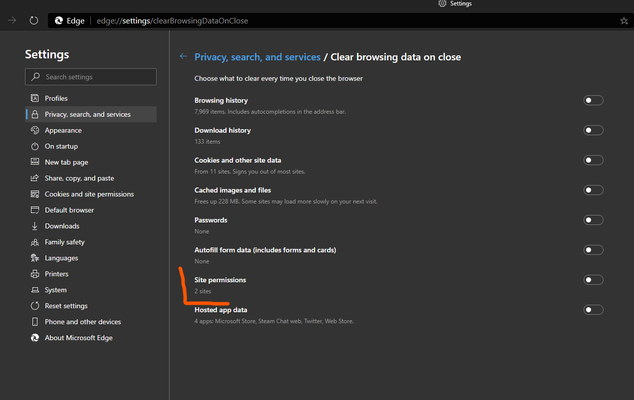
Task: Toggle Passwords clearing on close
Action: point(593,220)
